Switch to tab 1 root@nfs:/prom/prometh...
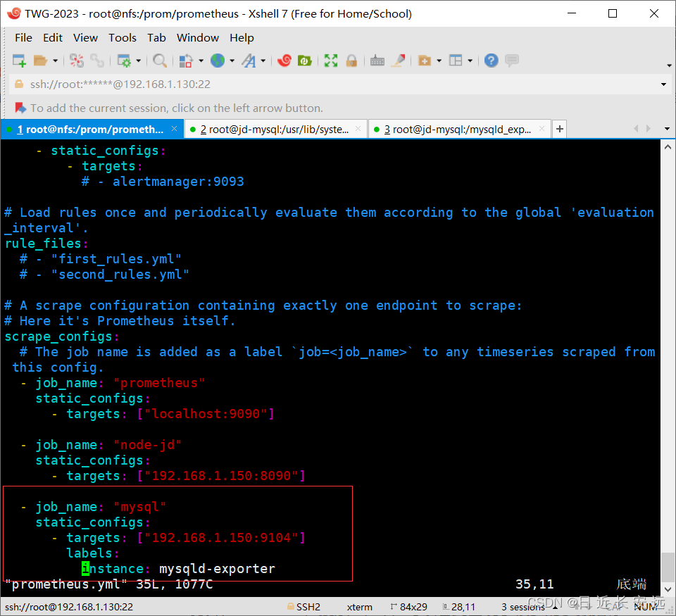 pos(92,130)
